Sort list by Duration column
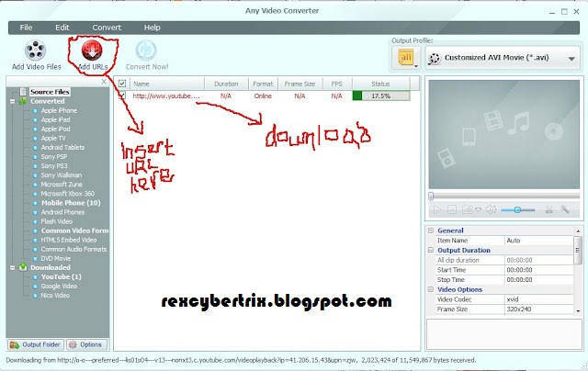Image resolution: width=588 pixels, height=371 pixels. (x=226, y=84)
